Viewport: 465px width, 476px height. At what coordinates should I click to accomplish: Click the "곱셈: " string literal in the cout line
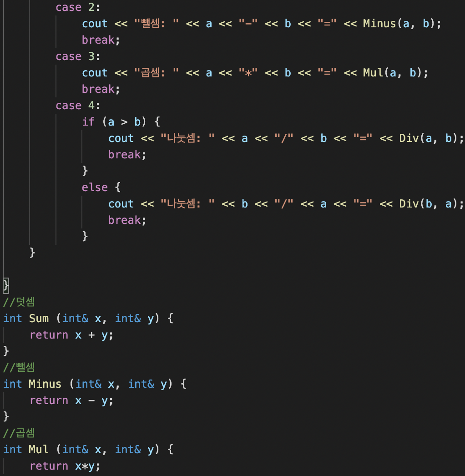(157, 73)
